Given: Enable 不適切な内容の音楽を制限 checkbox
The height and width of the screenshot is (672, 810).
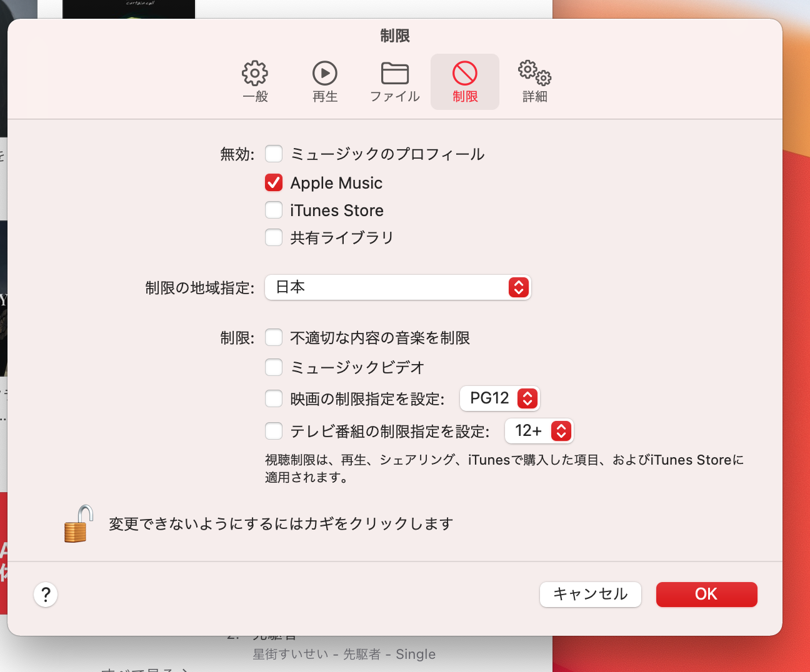Looking at the screenshot, I should (274, 337).
